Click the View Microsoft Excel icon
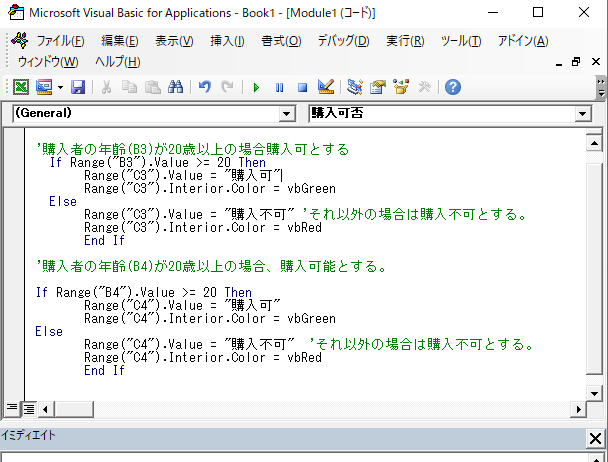 point(21,87)
